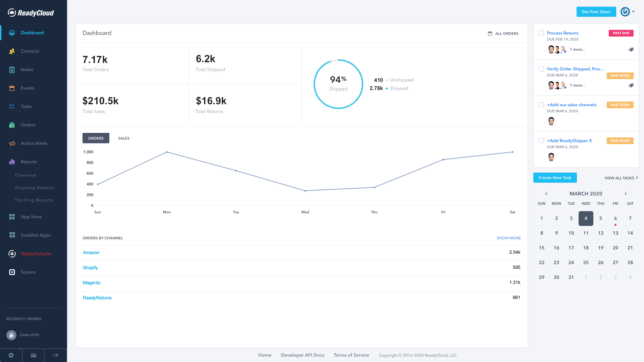Tick the +Add ReadyShipper X checkbox
Image resolution: width=644 pixels, height=362 pixels.
coord(541,141)
